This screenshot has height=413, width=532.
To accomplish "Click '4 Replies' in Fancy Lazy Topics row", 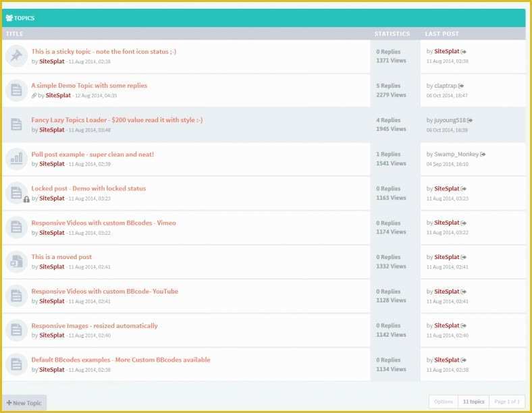I will click(388, 120).
